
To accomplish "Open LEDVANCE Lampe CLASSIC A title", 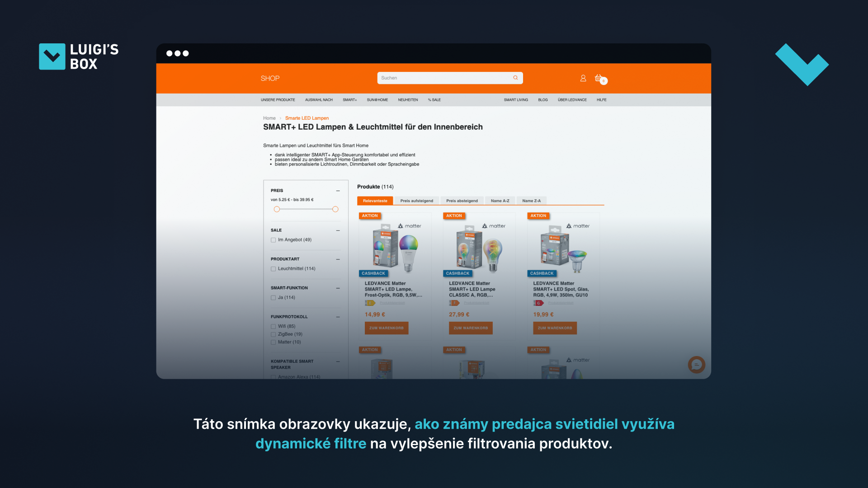I will click(x=472, y=289).
